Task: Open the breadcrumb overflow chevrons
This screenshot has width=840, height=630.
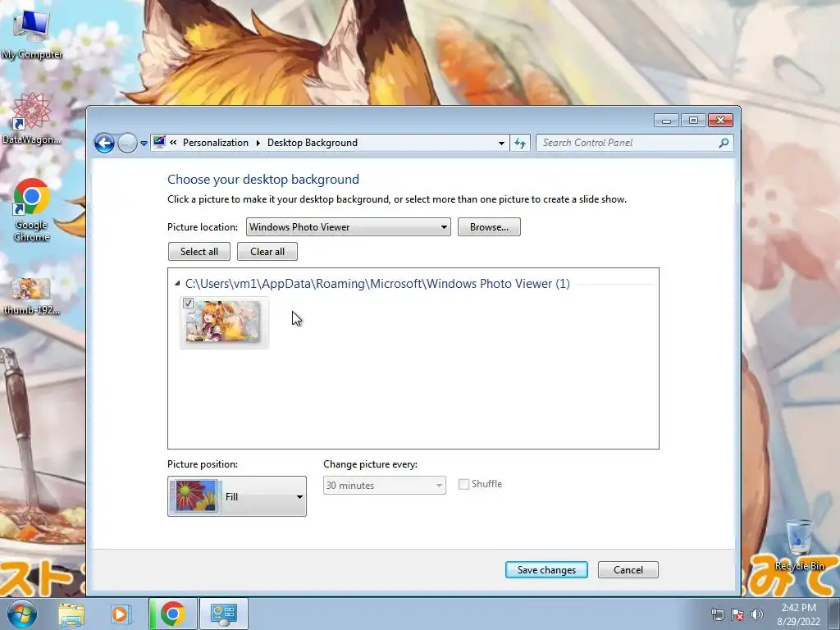Action: click(x=173, y=143)
